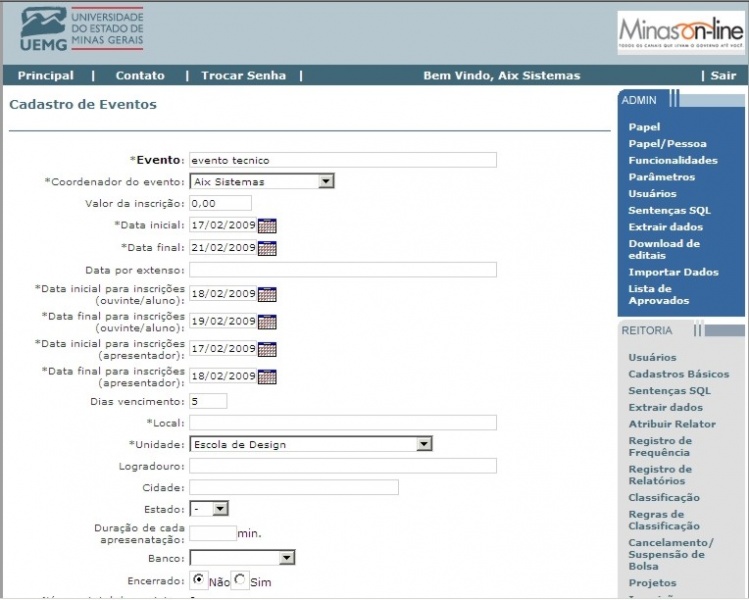
Task: Open Projetos link in REITORIA
Action: (653, 583)
